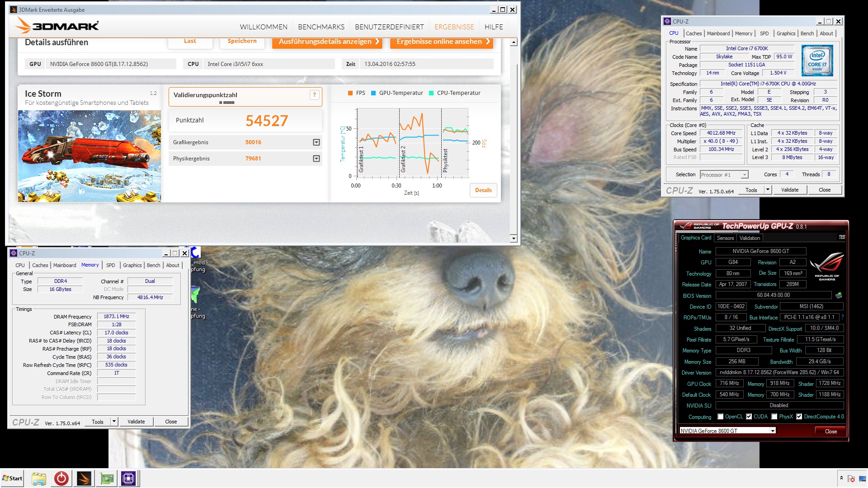Click the Bus Interface question mark in GPU-Z
868x488 pixels.
843,317
